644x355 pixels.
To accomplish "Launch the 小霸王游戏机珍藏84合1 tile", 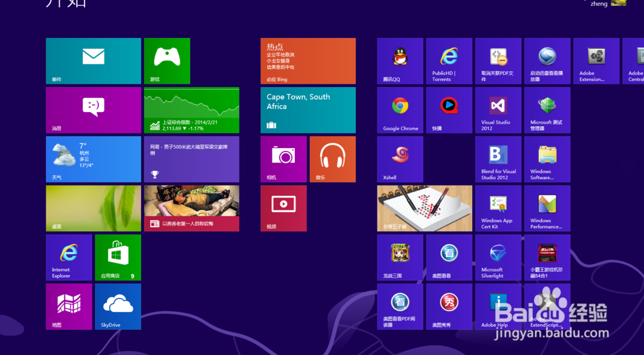I will coord(547,258).
